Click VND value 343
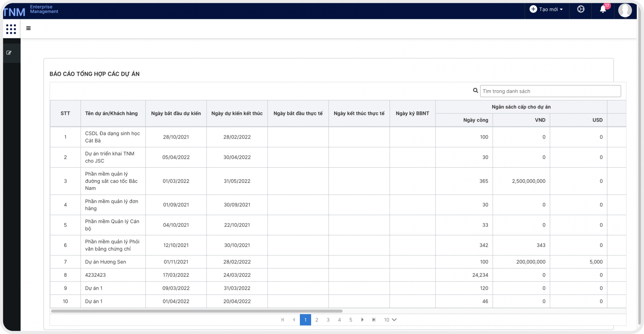The width and height of the screenshot is (644, 334). coord(541,245)
